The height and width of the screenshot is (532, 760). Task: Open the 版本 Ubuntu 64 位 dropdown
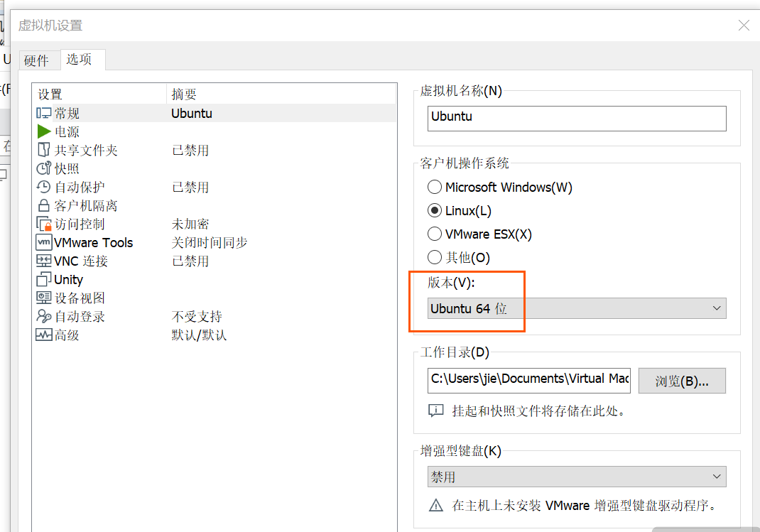[x=577, y=309]
